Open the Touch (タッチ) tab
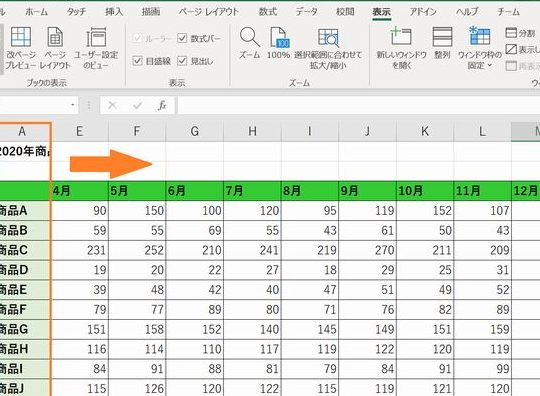Image resolution: width=540 pixels, height=396 pixels. (76, 12)
